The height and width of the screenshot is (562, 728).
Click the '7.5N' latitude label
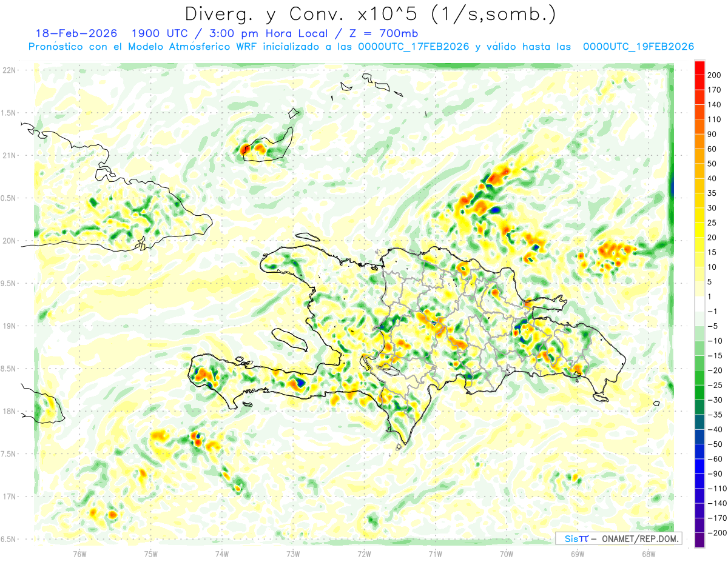(8, 454)
